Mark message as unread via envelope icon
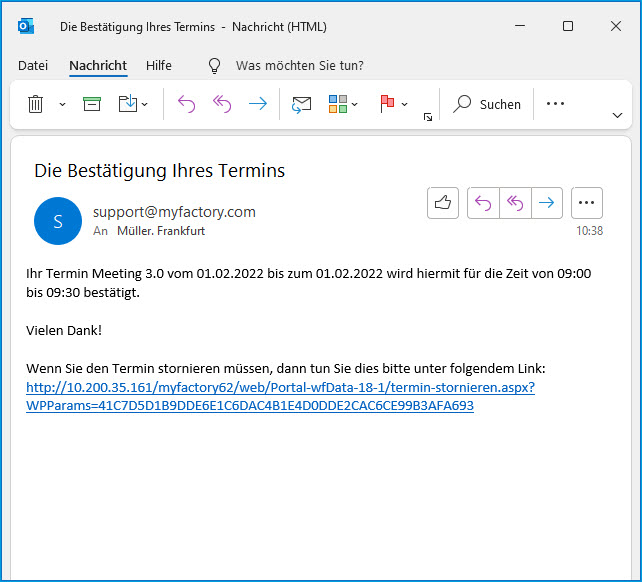This screenshot has width=642, height=582. 301,104
